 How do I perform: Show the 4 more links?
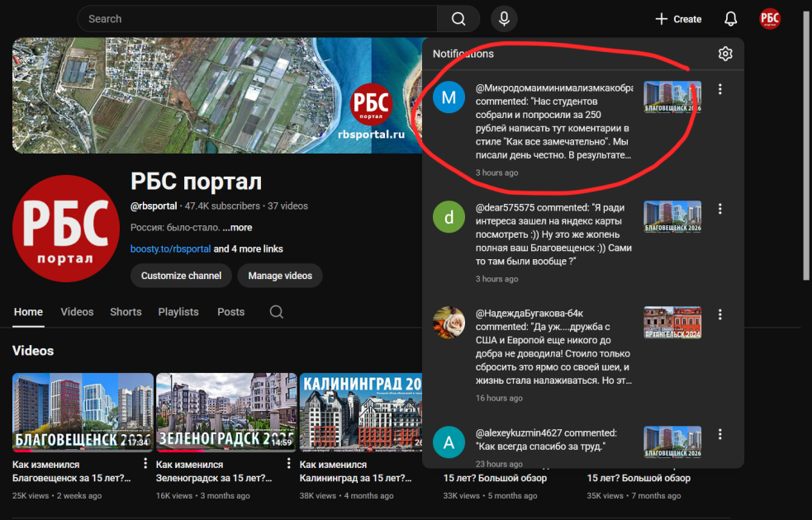(248, 249)
